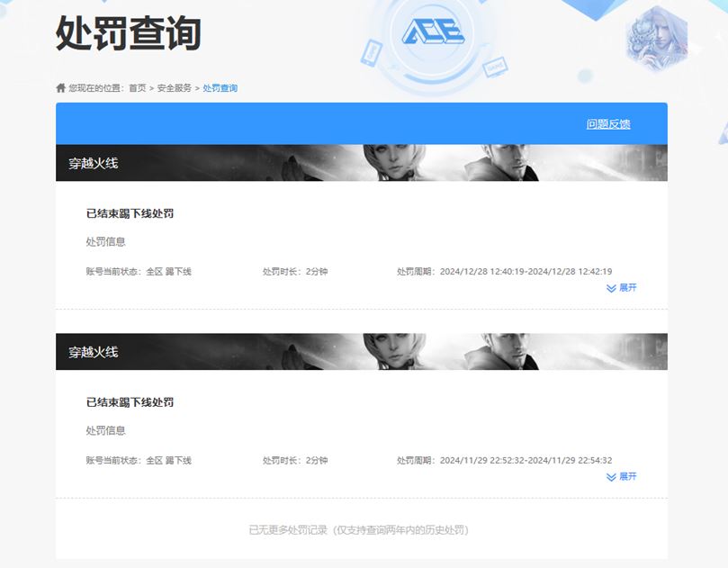This screenshot has height=568, width=728.
Task: Click the 处罚查询 page title
Action: 129,33
